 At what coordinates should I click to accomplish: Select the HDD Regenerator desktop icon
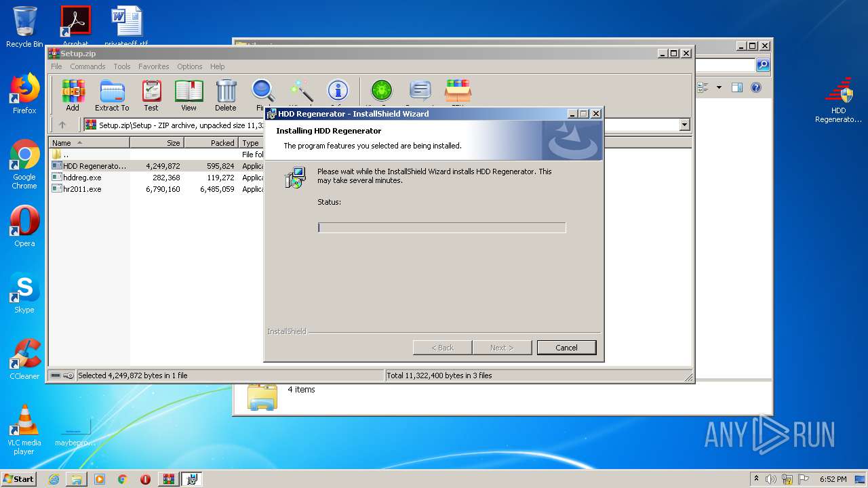coord(838,100)
